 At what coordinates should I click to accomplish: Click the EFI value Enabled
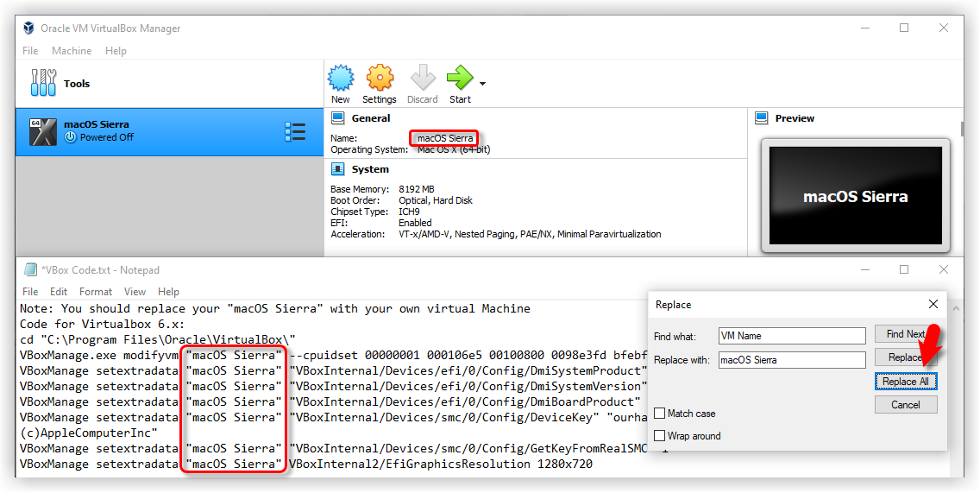pos(415,223)
